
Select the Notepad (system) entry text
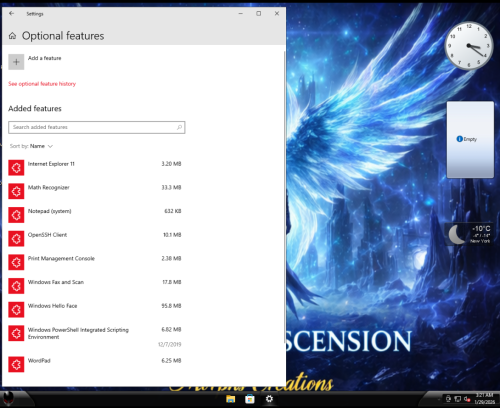[x=50, y=211]
